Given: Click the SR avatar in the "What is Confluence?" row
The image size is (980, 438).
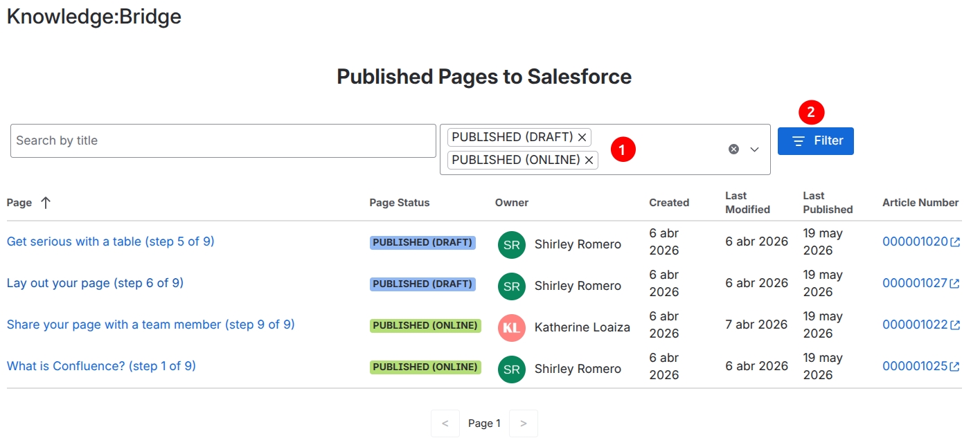Looking at the screenshot, I should (x=512, y=369).
